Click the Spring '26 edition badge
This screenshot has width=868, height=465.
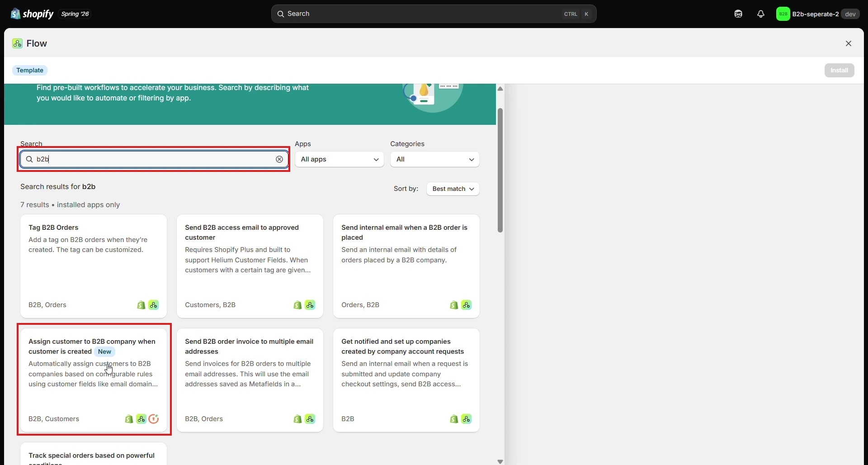(x=75, y=14)
